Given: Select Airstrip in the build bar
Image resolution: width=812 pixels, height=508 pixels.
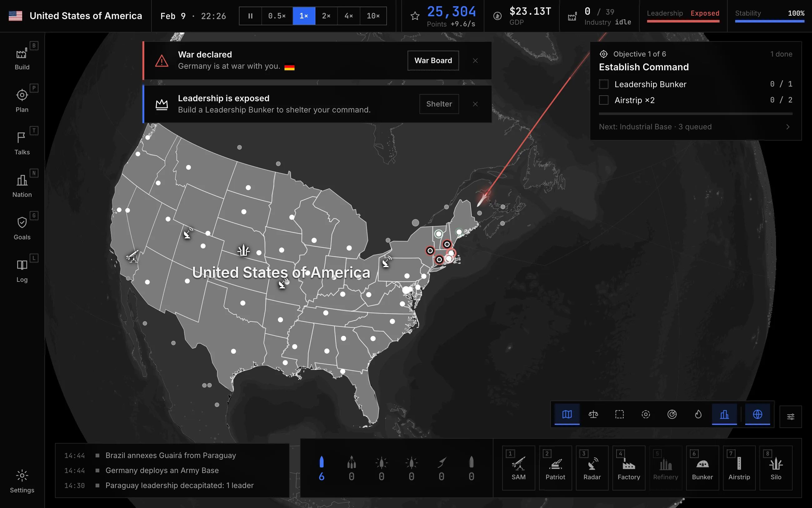Looking at the screenshot, I should pyautogui.click(x=739, y=468).
